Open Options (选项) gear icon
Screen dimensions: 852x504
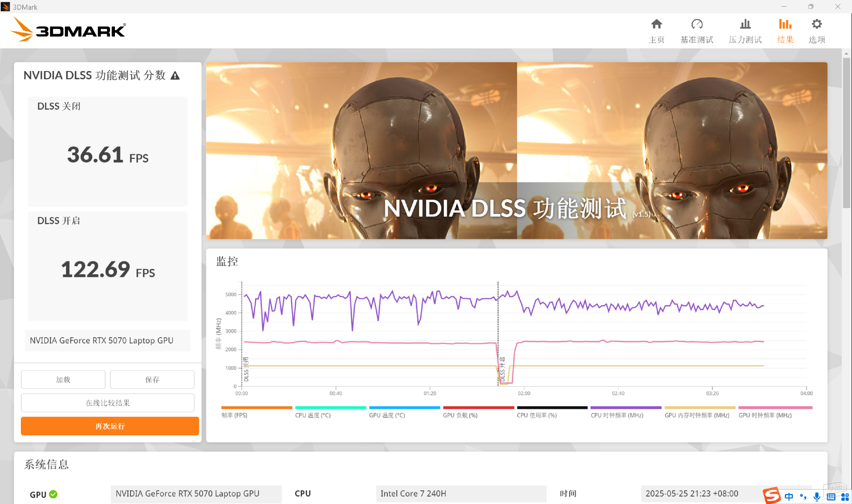click(816, 24)
